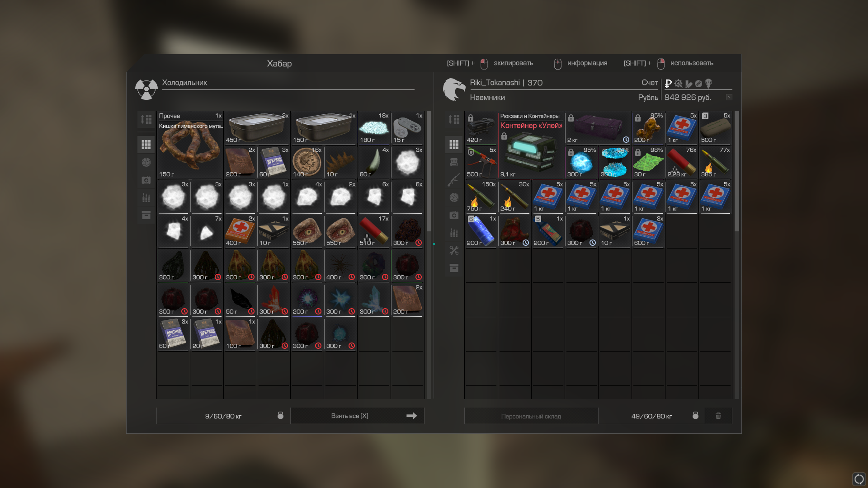
Task: Select the gamepad item 15 r
Action: [407, 128]
